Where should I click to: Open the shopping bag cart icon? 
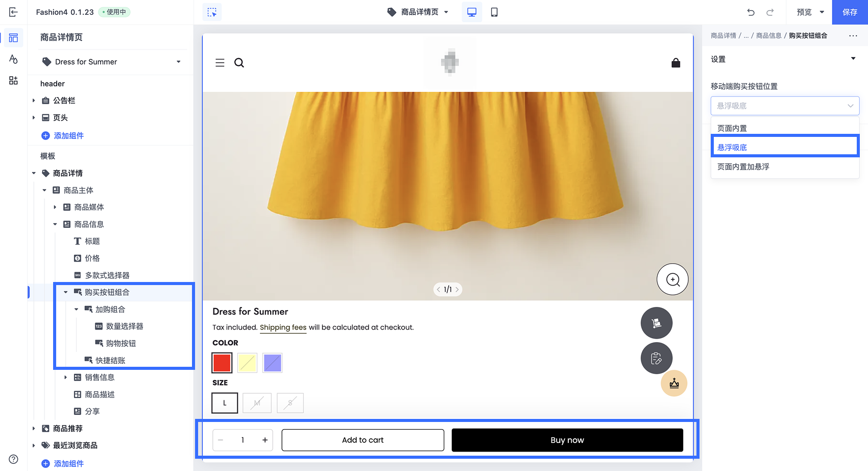pyautogui.click(x=676, y=63)
